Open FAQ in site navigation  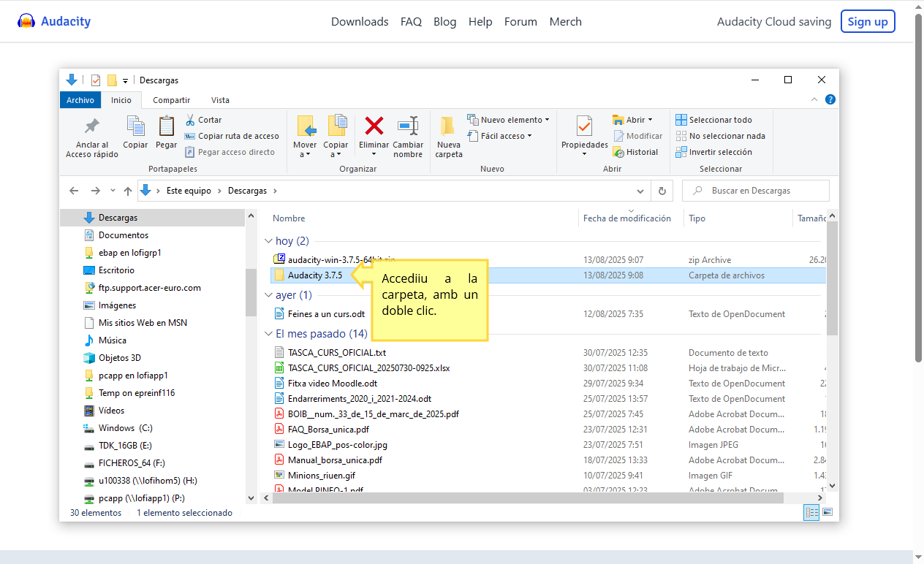click(x=411, y=22)
